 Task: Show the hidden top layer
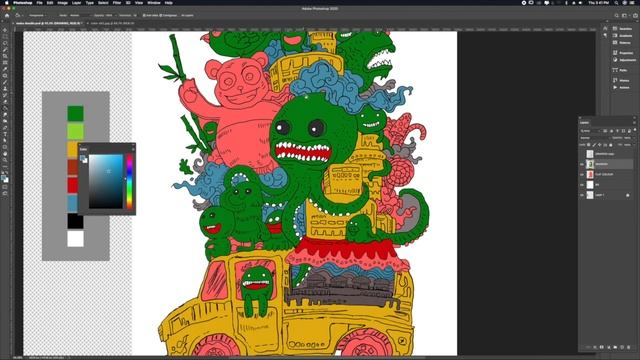click(x=582, y=154)
